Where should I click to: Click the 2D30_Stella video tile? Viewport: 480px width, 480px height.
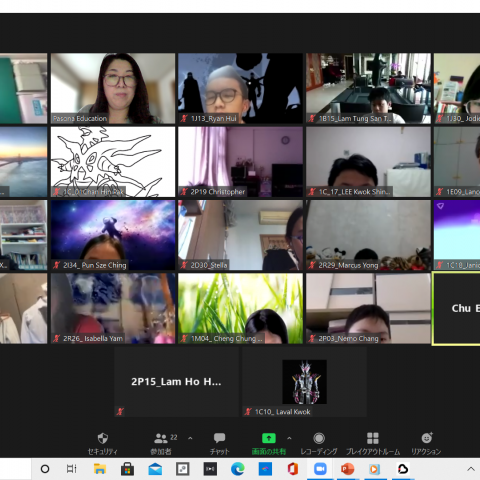point(240,235)
